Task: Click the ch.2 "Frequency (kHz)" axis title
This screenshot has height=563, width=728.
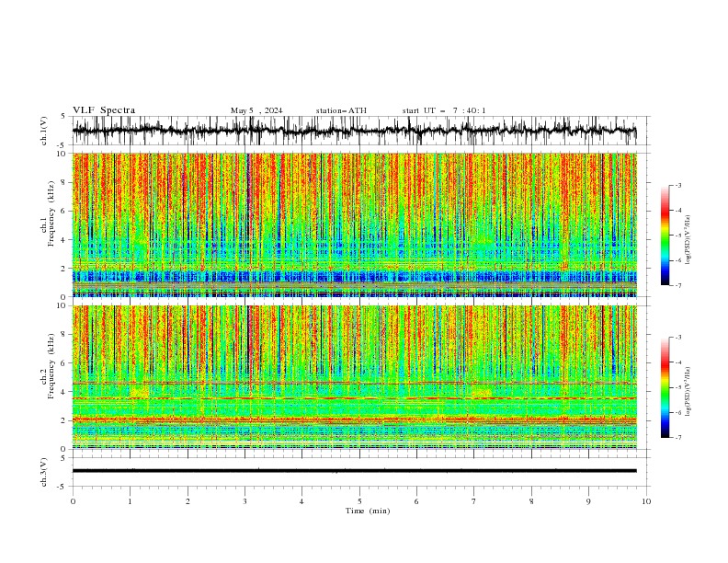Action: pyautogui.click(x=51, y=366)
